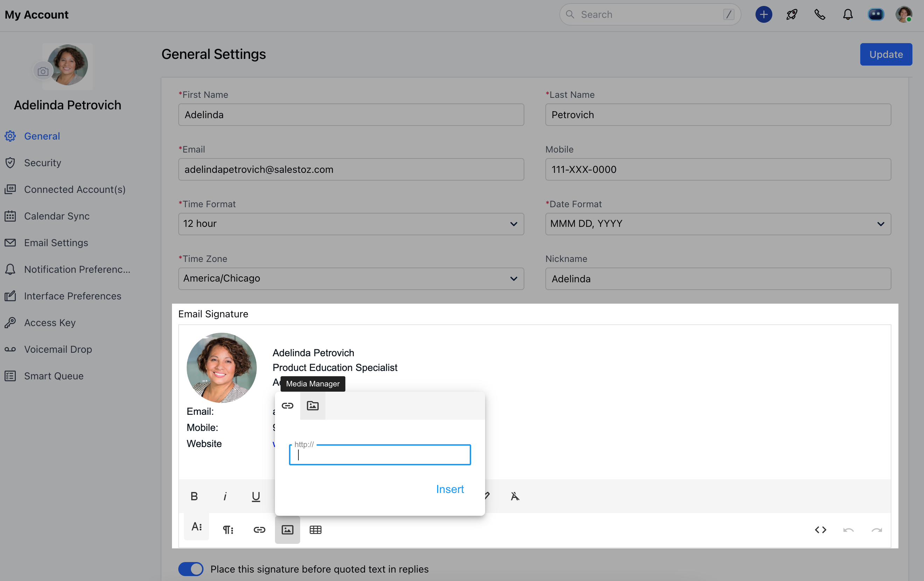This screenshot has width=924, height=581.
Task: Toggle signature before quoted text switch
Action: [191, 569]
